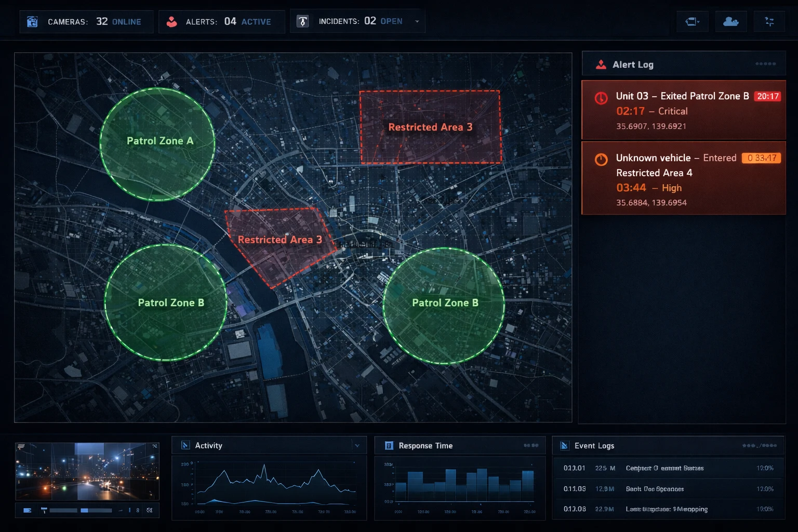The width and height of the screenshot is (798, 532).
Task: Click the incidents icon in the top bar
Action: coord(302,22)
